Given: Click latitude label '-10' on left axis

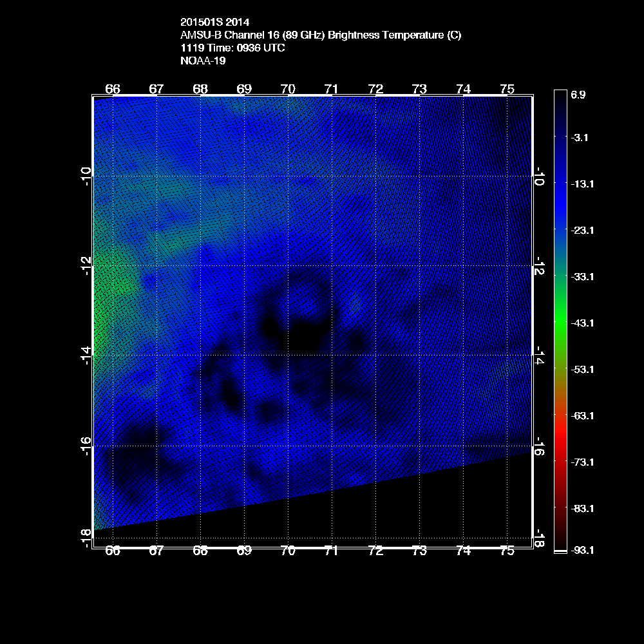Looking at the screenshot, I should [x=86, y=176].
